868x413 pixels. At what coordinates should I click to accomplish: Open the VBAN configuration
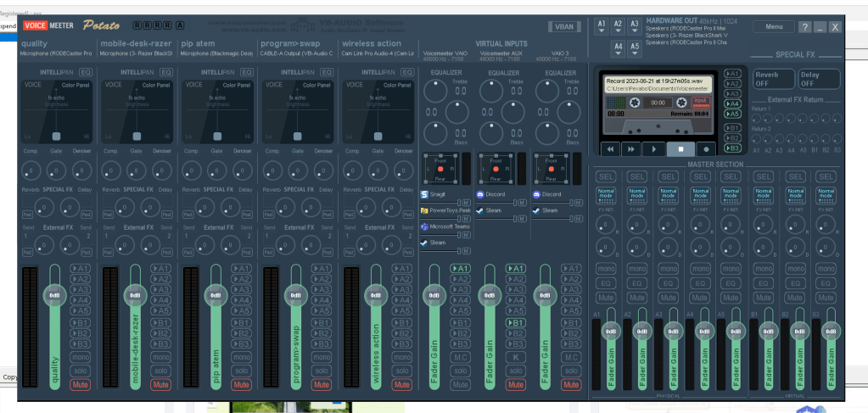564,26
